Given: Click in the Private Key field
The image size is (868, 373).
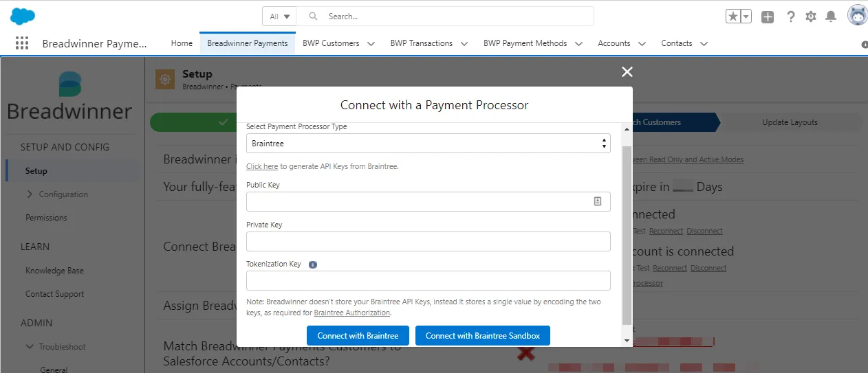Looking at the screenshot, I should 428,241.
